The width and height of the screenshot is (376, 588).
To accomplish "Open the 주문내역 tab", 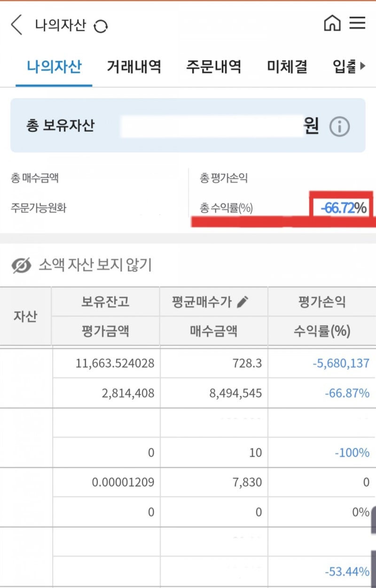I will tap(214, 67).
